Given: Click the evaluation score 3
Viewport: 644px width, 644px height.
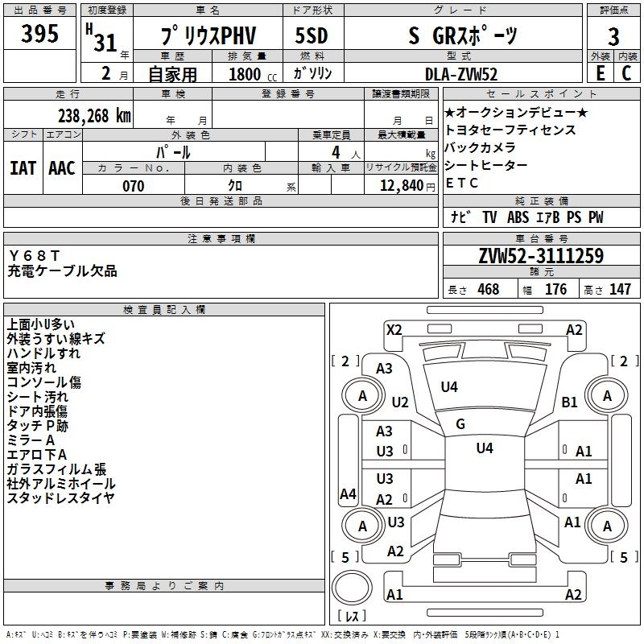Looking at the screenshot, I should [613, 36].
